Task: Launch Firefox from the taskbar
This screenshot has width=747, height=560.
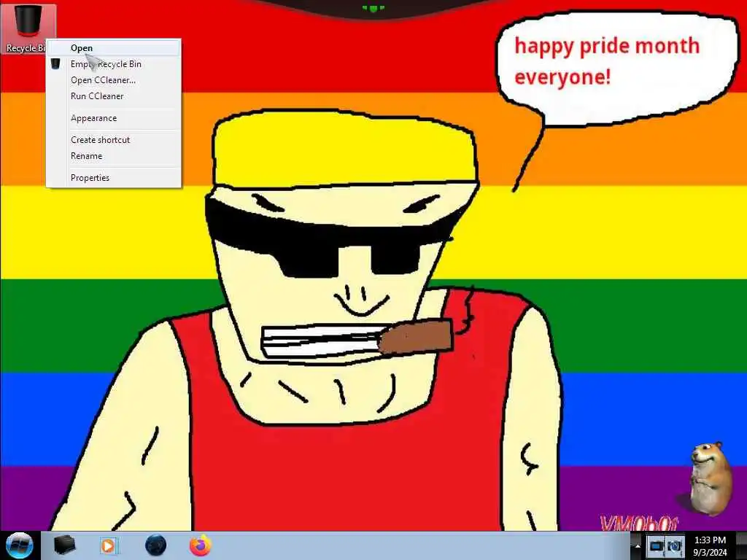Action: click(201, 545)
